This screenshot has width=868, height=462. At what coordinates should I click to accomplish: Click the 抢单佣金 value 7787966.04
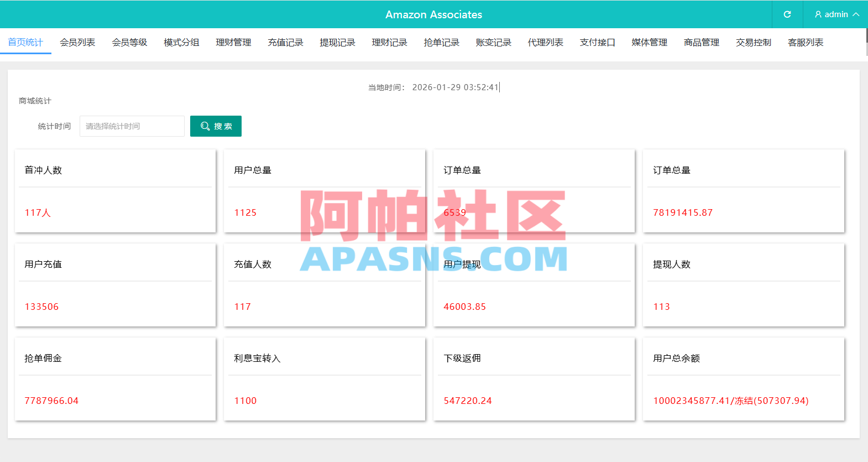(51, 401)
